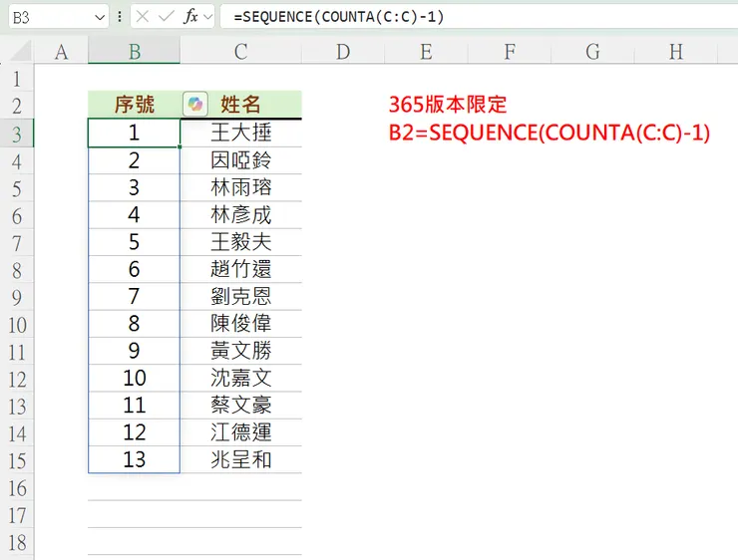Click the Copilot icon beside 序號 header

coord(194,104)
